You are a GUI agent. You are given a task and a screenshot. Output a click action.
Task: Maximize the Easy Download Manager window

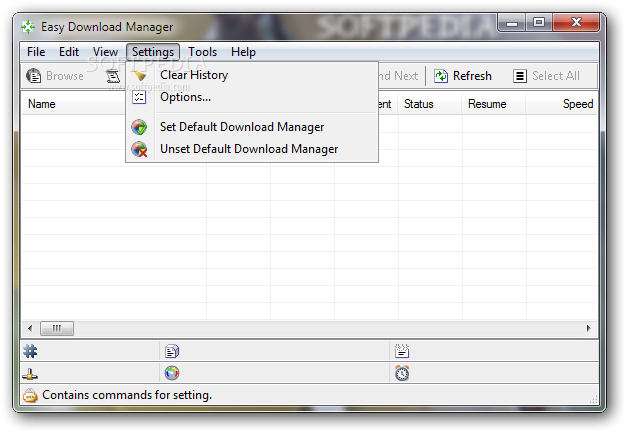539,23
